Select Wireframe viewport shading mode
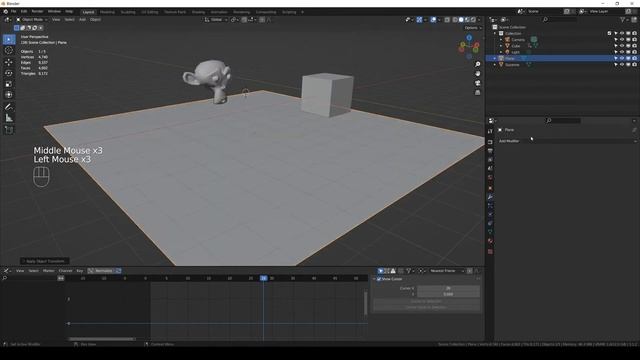Screen dimensions: 640x360 (455, 20)
